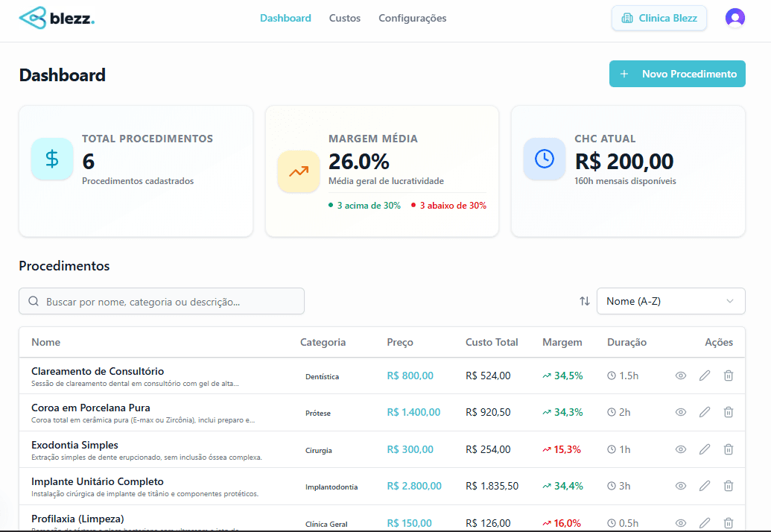Edit Clareamento de Consultório with pencil icon
Screen dimensions: 771x532
(x=705, y=376)
